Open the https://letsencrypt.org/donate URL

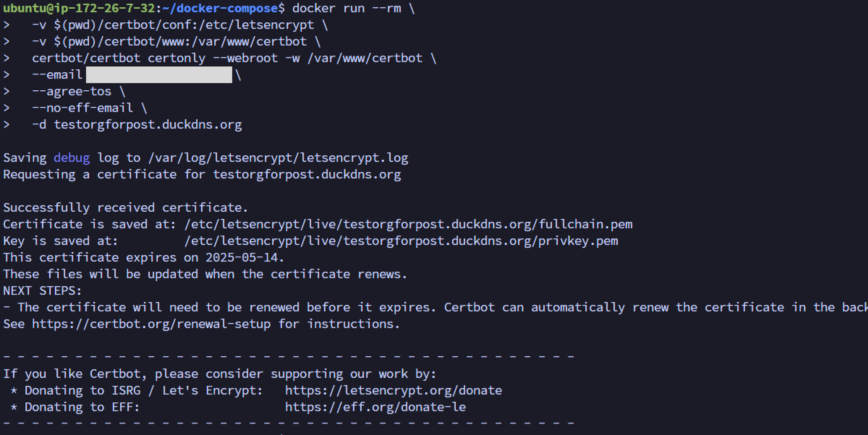click(x=393, y=390)
